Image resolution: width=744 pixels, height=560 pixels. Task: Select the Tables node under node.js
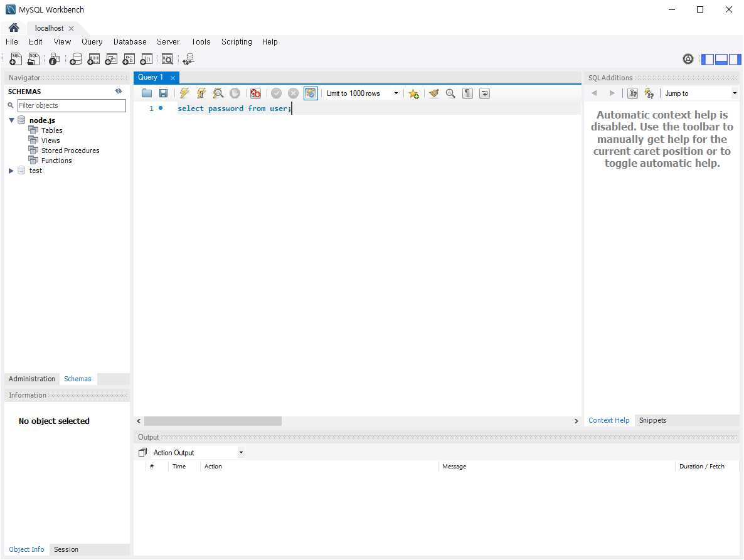pos(51,130)
